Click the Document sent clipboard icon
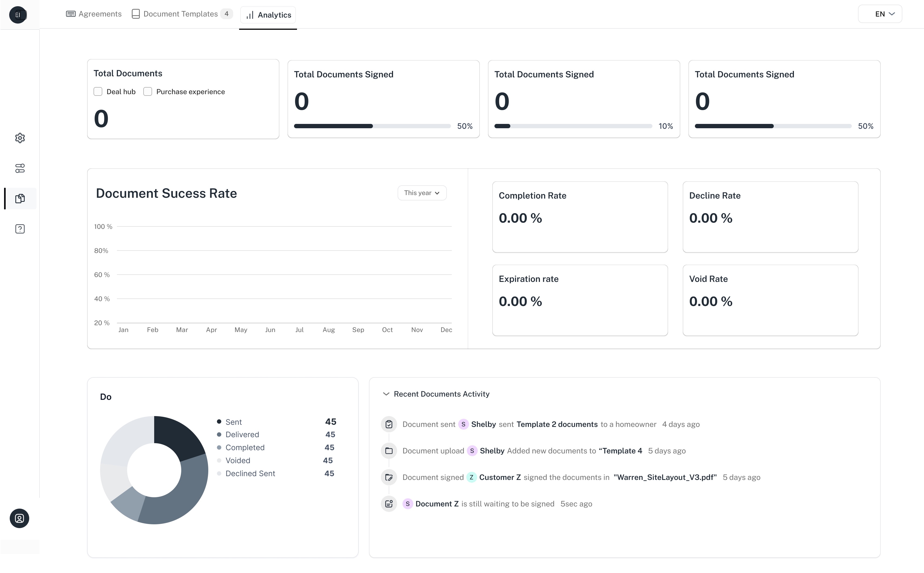 tap(389, 424)
